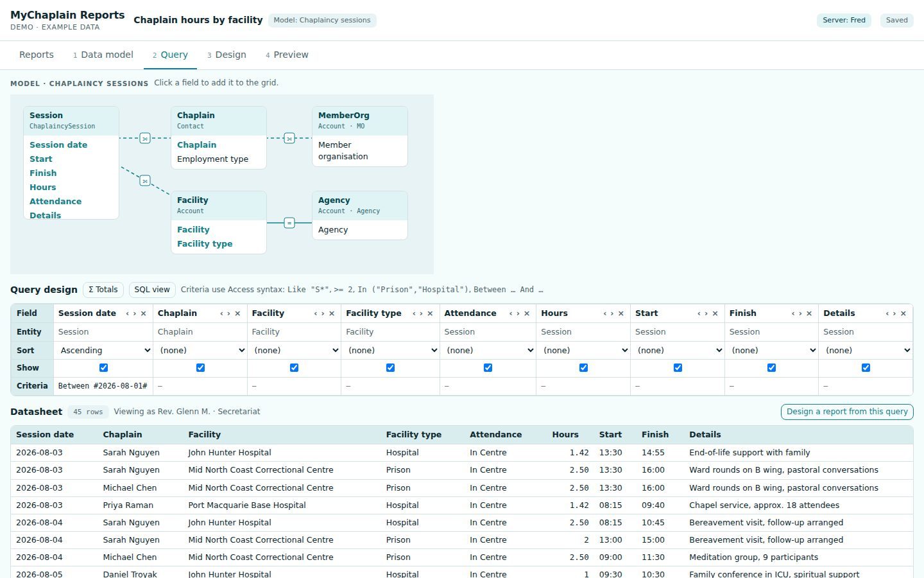Move the Chaplain column left

[x=222, y=313]
